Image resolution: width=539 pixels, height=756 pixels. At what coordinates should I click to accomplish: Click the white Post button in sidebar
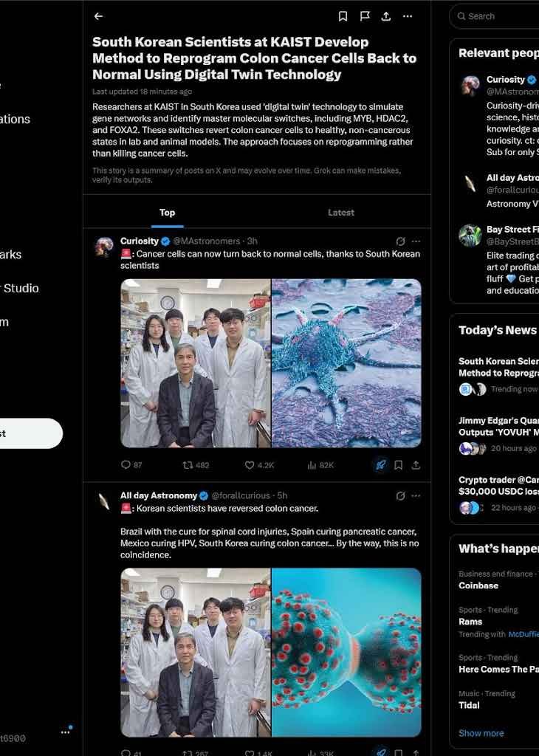pyautogui.click(x=30, y=433)
